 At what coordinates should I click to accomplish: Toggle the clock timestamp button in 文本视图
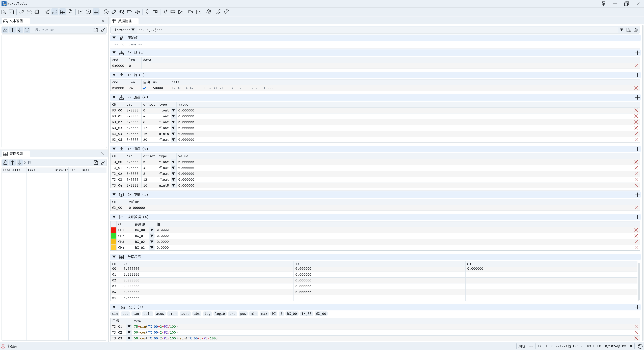coord(27,30)
